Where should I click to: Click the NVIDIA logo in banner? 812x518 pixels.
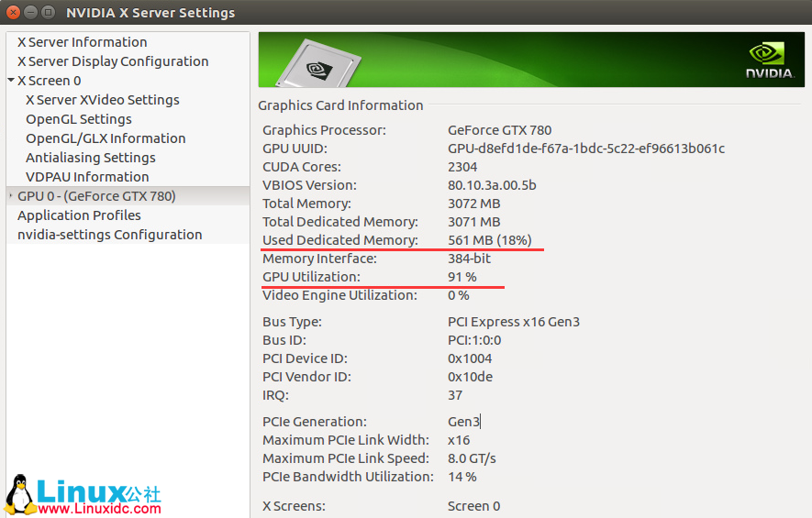pos(769,61)
